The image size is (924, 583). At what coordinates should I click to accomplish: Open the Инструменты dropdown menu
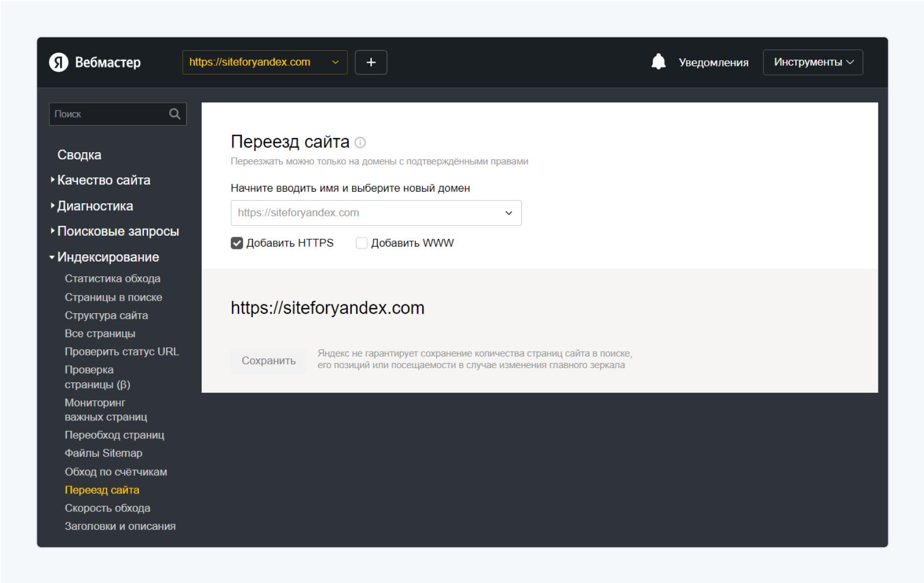813,62
